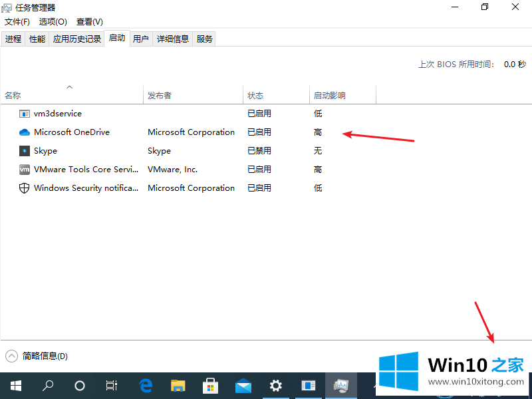Image resolution: width=532 pixels, height=399 pixels.
Task: Click the 上次 BIOS 所用时间 label
Action: 456,64
